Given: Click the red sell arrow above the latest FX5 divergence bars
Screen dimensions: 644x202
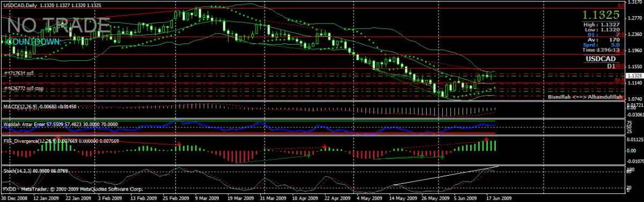Looking at the screenshot, I should [486, 140].
